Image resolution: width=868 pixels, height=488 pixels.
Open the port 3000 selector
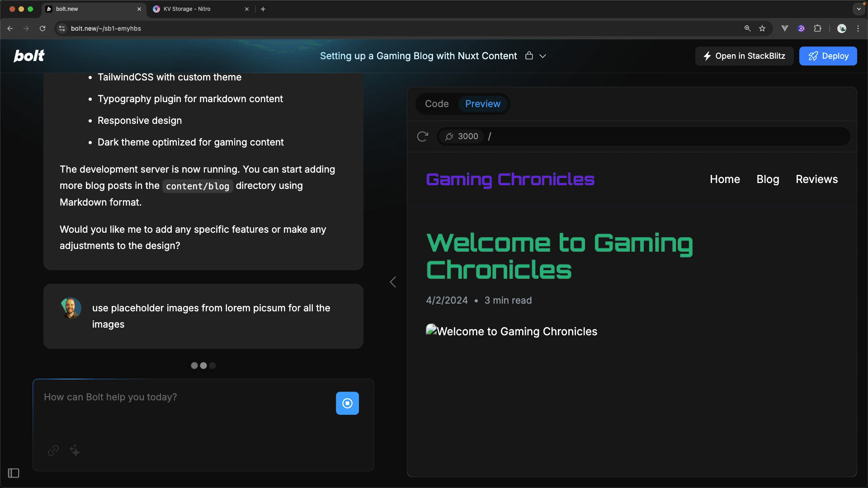[x=462, y=136]
